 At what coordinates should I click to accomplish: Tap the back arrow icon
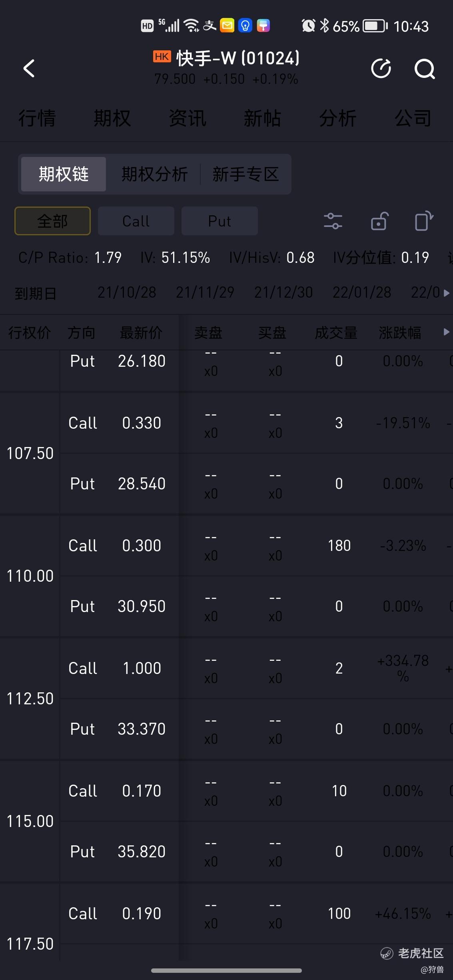pyautogui.click(x=29, y=68)
